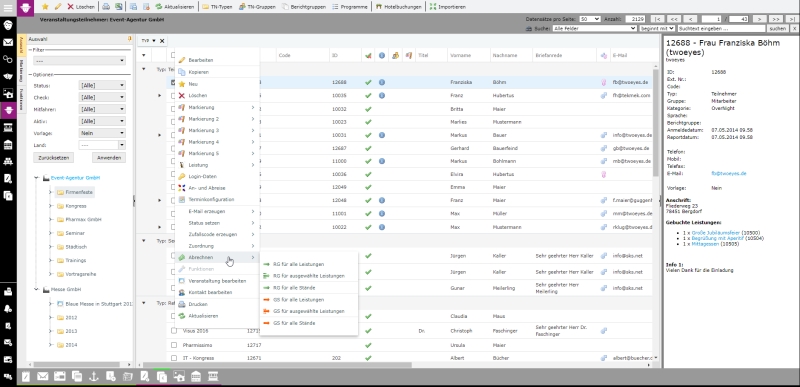
Task: Click the face icon in left sidebar
Action: tap(8, 25)
